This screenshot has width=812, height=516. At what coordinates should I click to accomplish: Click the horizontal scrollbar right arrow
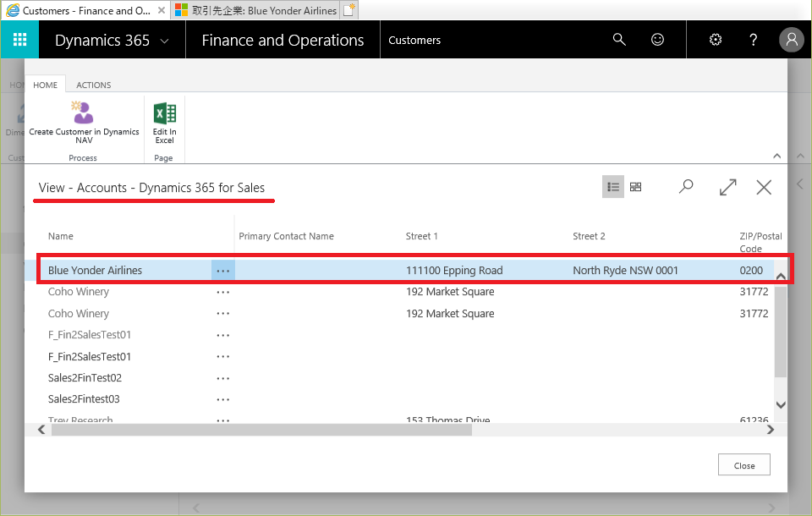pyautogui.click(x=770, y=430)
